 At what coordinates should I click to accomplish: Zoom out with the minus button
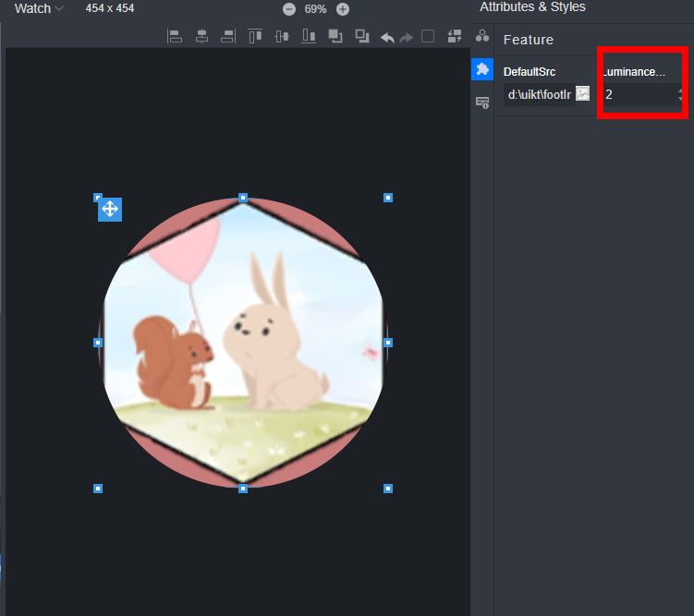click(x=289, y=9)
